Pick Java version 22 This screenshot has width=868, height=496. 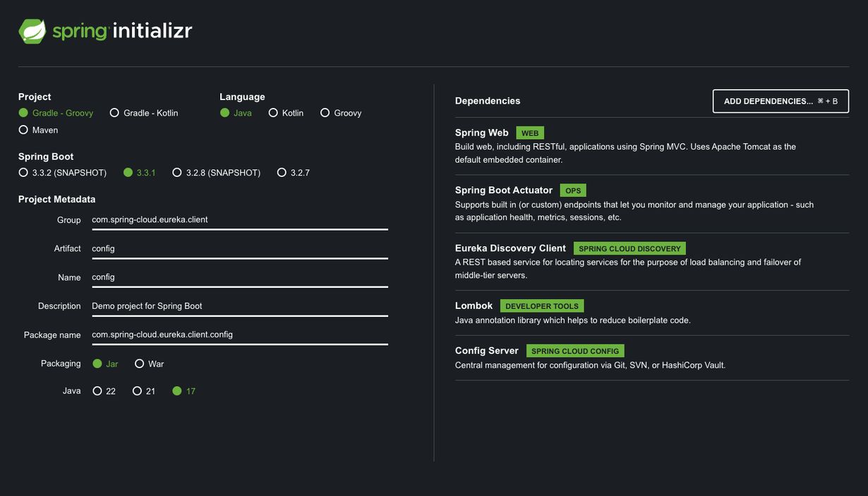pos(104,391)
